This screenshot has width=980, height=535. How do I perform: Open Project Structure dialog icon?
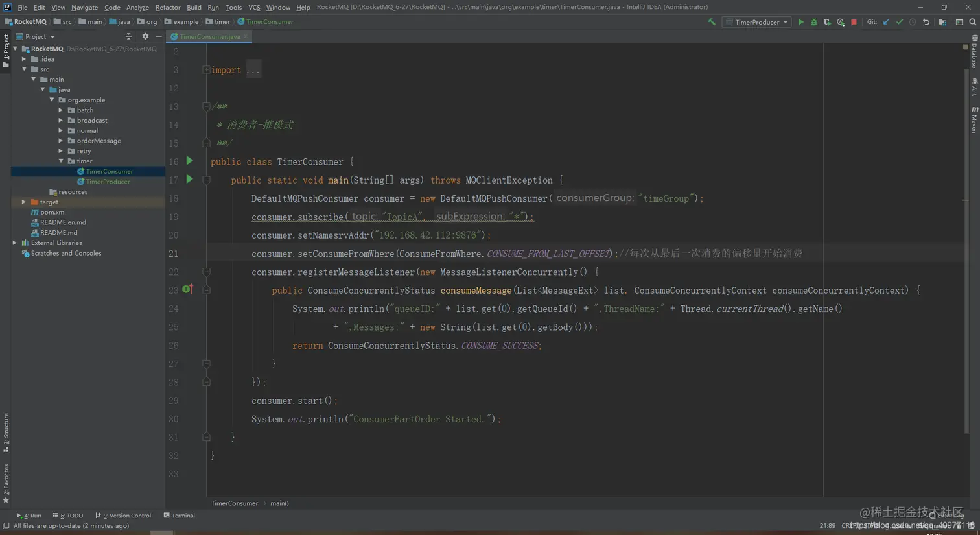[943, 22]
